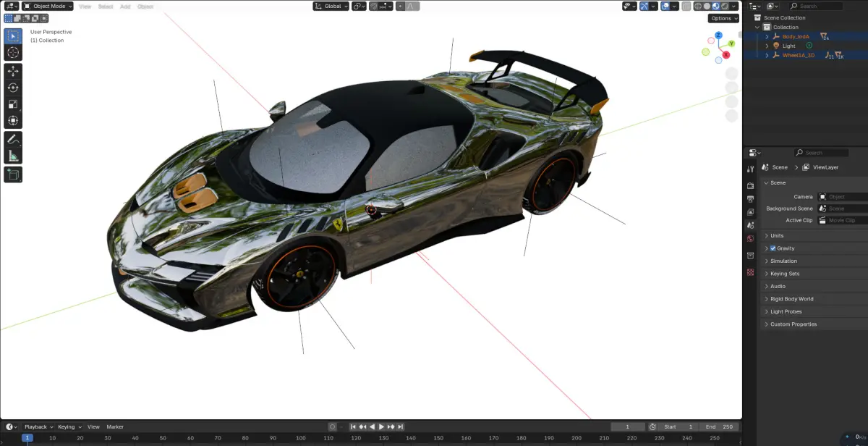
Task: Click the Camera object field
Action: click(843, 196)
